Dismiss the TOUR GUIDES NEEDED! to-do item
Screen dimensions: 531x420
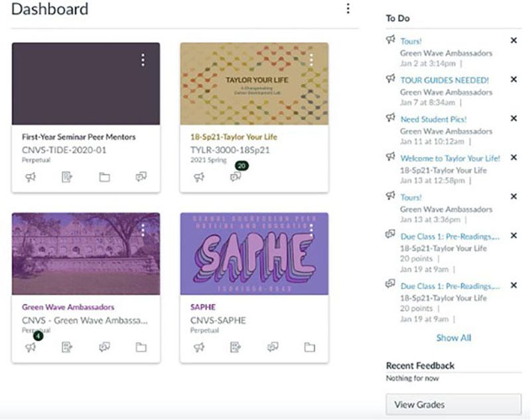514,79
